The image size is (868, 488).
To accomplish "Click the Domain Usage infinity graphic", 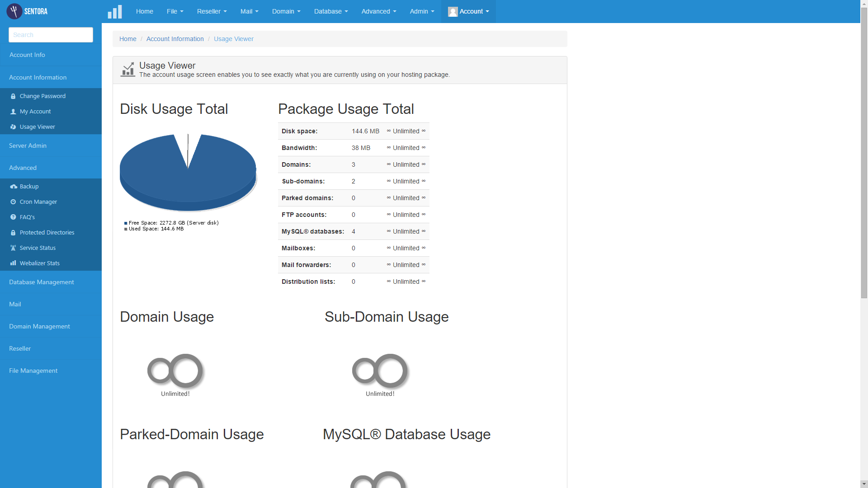I will point(176,371).
